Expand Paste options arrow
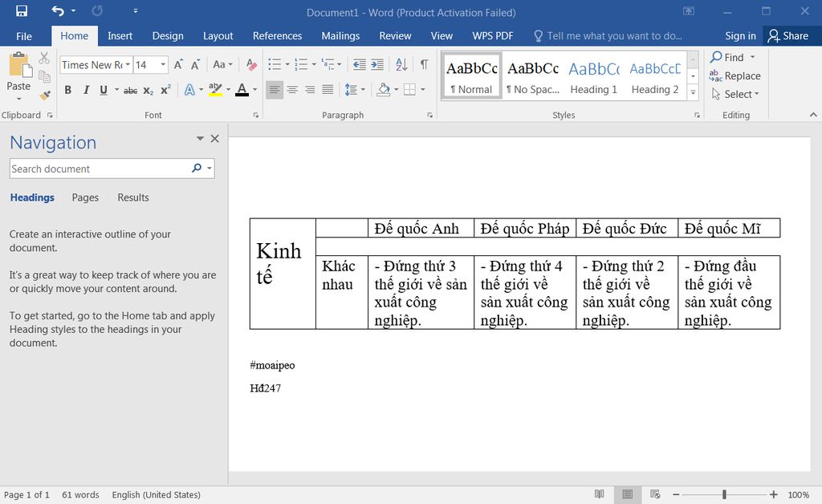Screen dimensions: 822x504 pyautogui.click(x=19, y=99)
